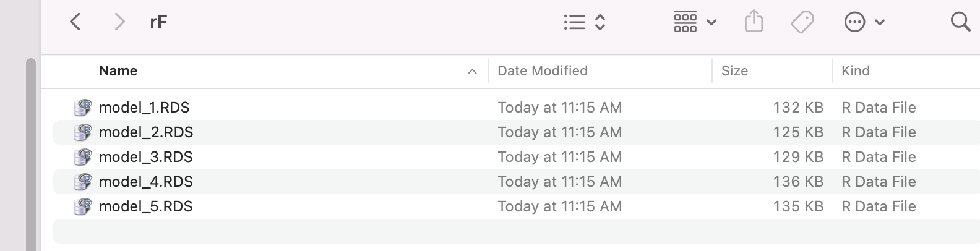This screenshot has height=251, width=980.
Task: Select the model_4.RDS file icon
Action: (x=82, y=182)
